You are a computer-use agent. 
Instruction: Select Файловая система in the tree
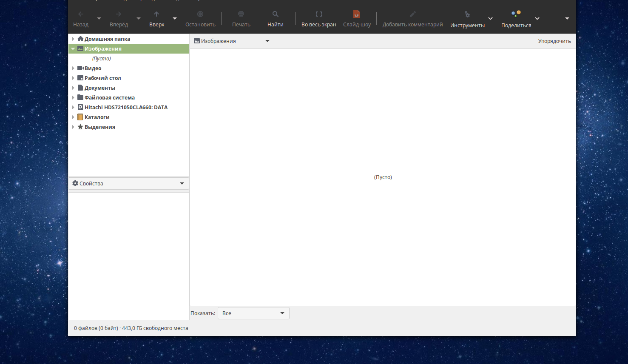(x=109, y=97)
